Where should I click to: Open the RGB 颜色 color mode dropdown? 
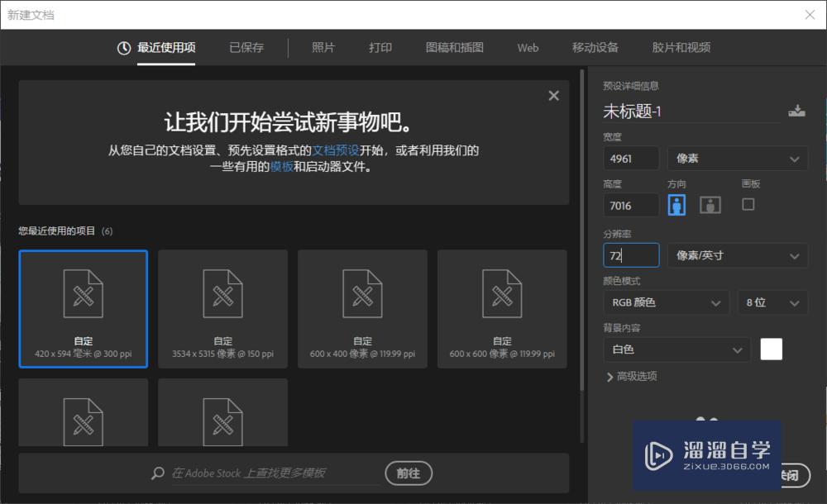[666, 302]
